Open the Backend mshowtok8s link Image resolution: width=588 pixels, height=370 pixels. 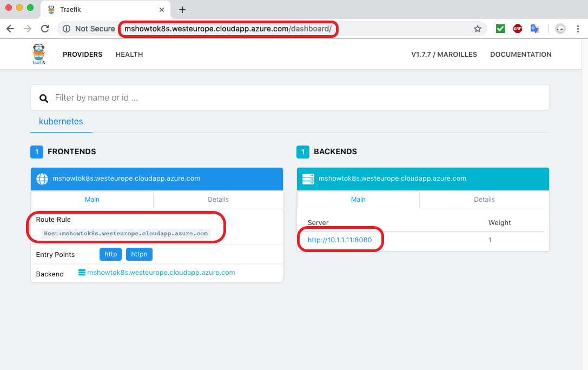click(161, 273)
